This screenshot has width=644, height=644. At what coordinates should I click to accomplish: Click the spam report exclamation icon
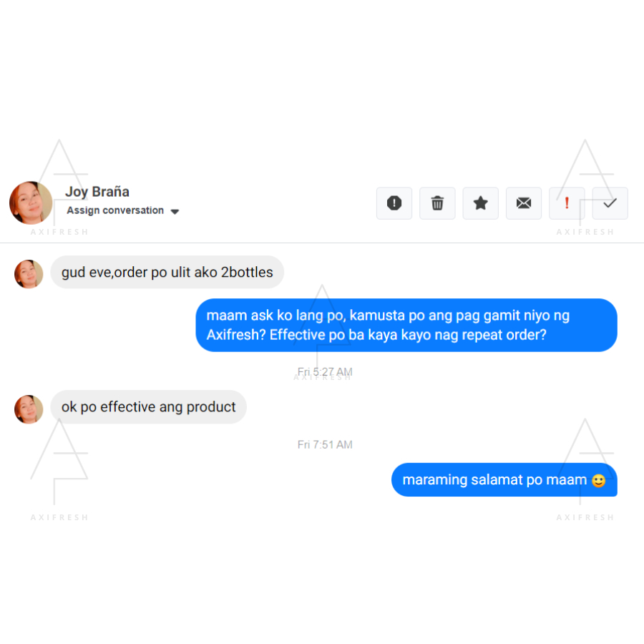(394, 203)
